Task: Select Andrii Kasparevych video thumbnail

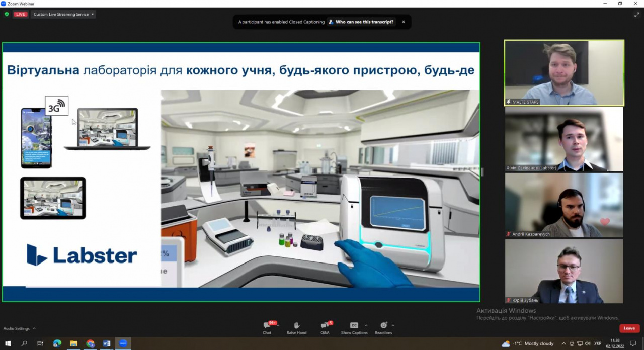Action: [x=564, y=205]
